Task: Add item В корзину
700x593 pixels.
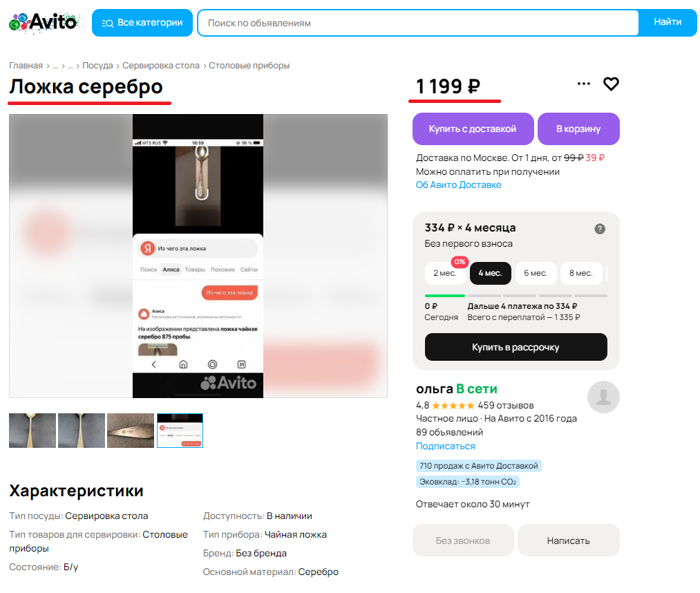Action: (x=578, y=129)
